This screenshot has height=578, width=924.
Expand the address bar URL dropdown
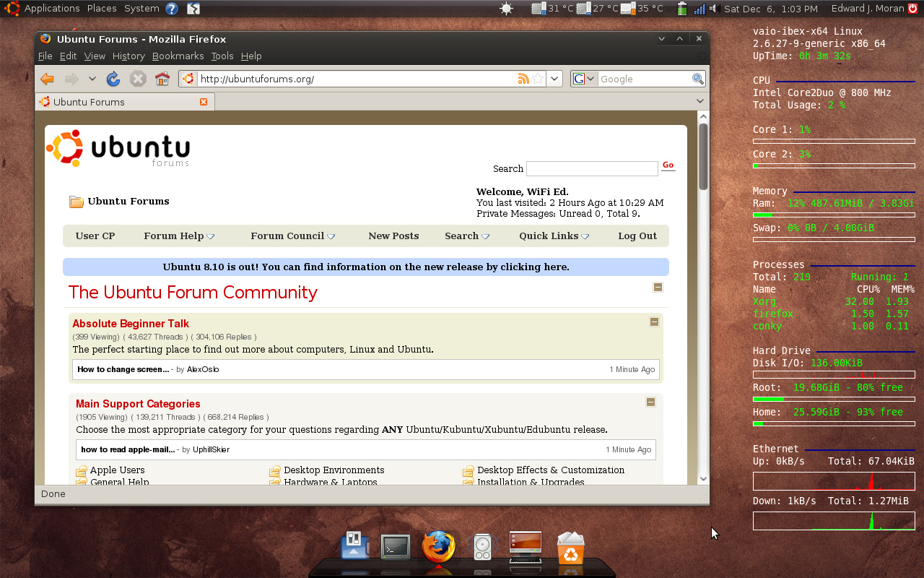(x=554, y=79)
